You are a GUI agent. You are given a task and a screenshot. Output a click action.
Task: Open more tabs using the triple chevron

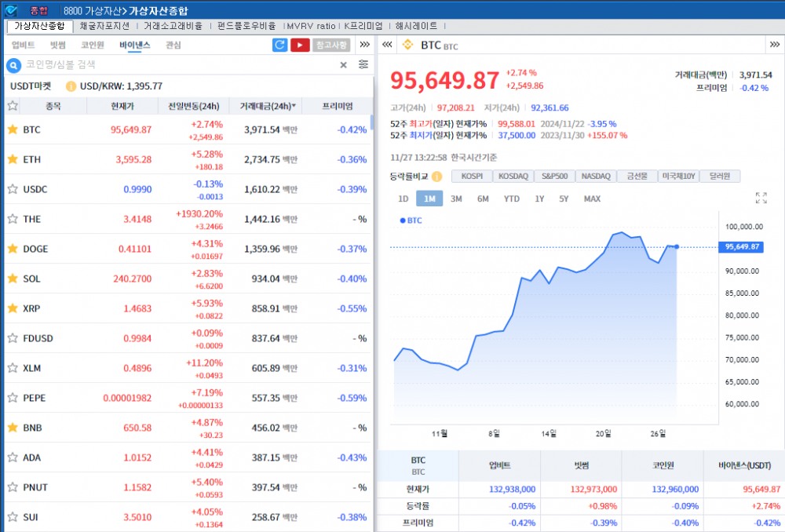tap(364, 45)
